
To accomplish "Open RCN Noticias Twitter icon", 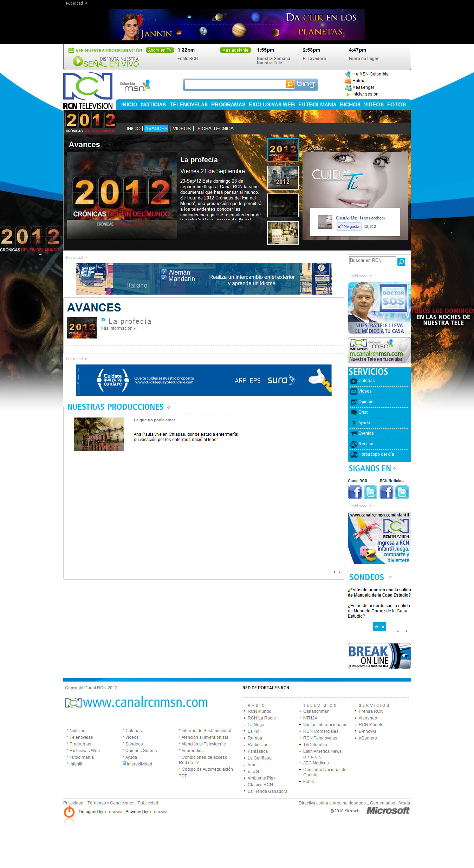I will coord(402,492).
